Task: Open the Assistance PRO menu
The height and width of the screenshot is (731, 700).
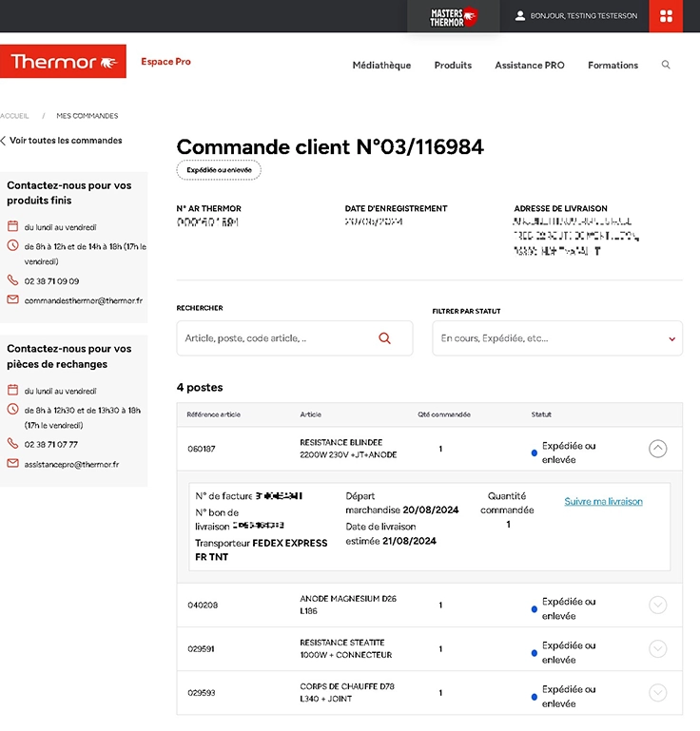Action: [530, 66]
